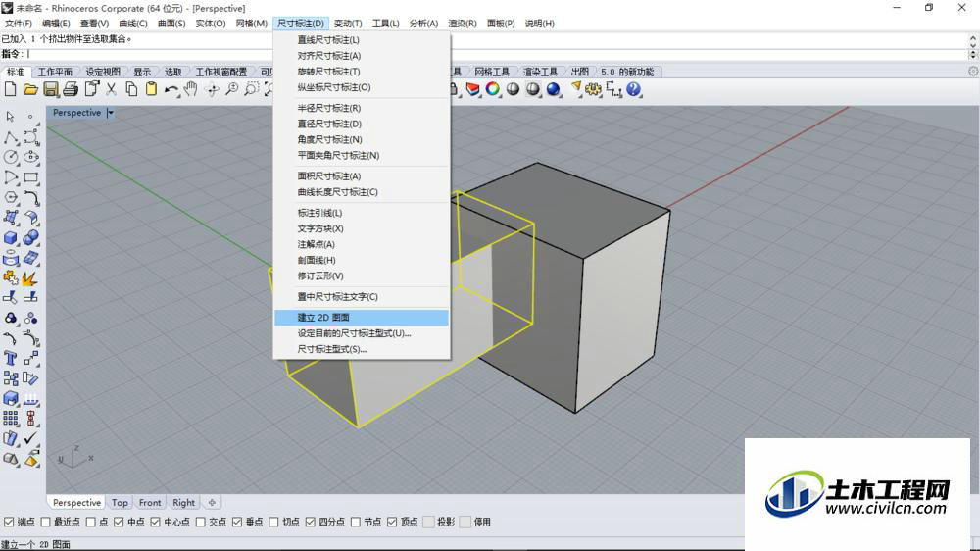This screenshot has width=980, height=551.
Task: Open the color wheel material icon
Action: pos(493,89)
